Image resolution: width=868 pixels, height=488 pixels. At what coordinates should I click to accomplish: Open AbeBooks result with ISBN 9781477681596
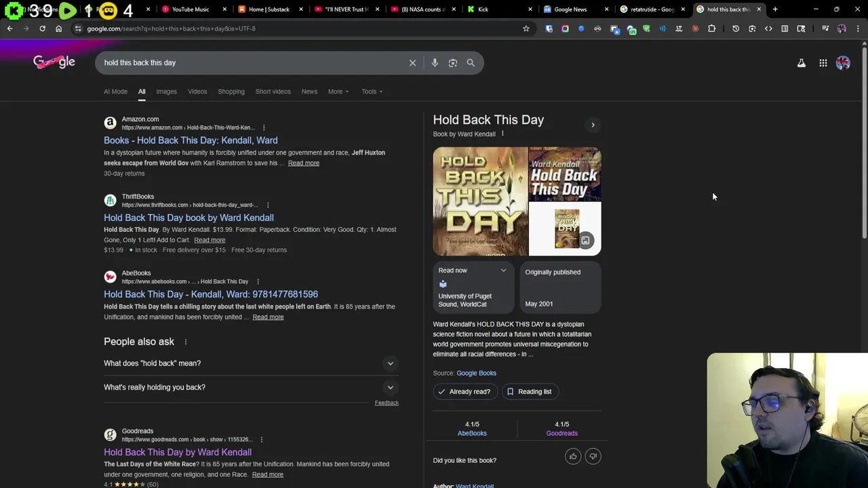click(211, 294)
